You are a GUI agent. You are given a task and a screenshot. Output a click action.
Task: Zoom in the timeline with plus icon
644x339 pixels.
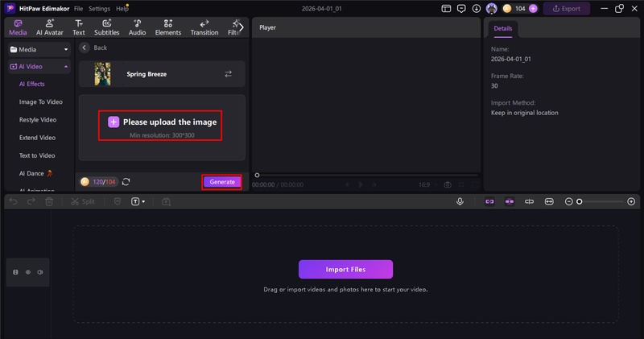[x=631, y=201]
